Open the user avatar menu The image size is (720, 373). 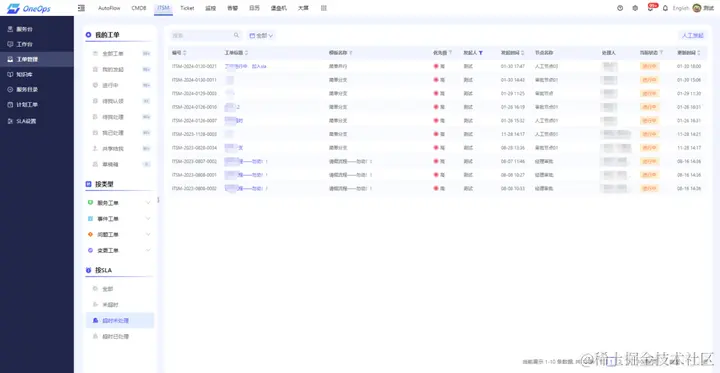697,8
